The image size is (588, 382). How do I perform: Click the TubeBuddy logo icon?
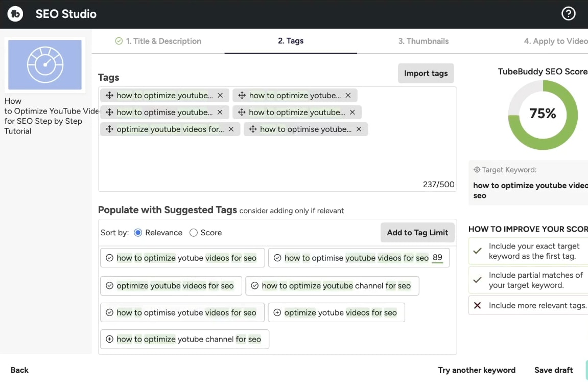tap(15, 14)
